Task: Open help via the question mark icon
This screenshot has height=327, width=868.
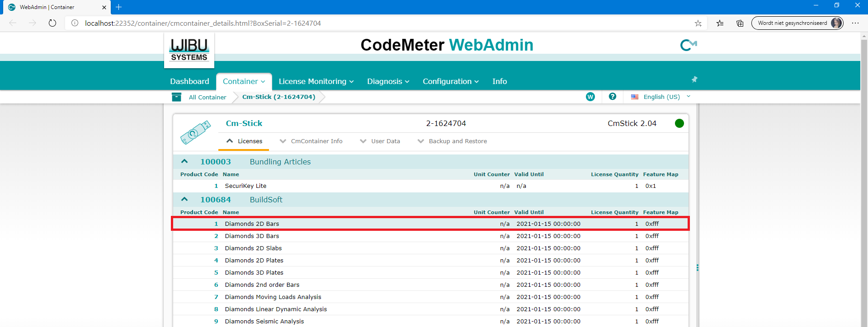Action: point(613,96)
